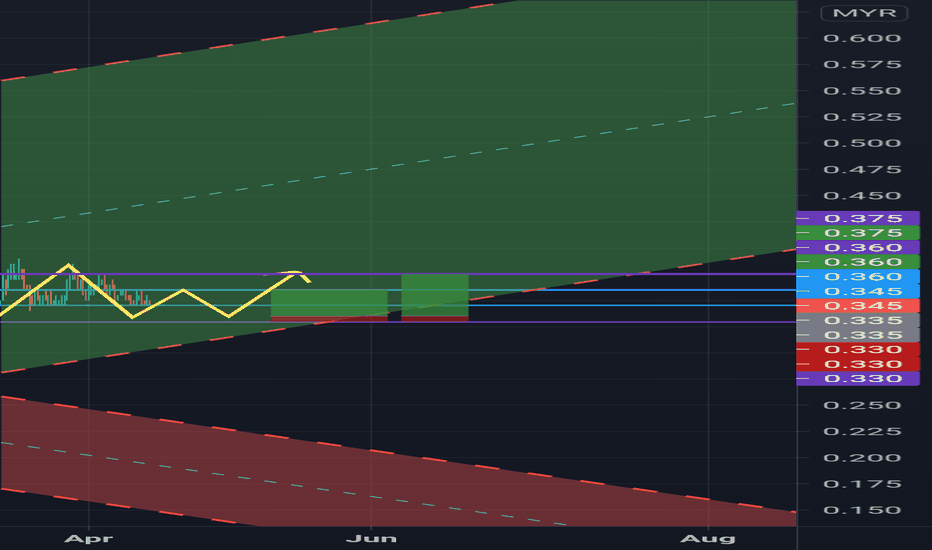Click the 0.525 price scale value
This screenshot has height=550, width=932.
point(862,117)
